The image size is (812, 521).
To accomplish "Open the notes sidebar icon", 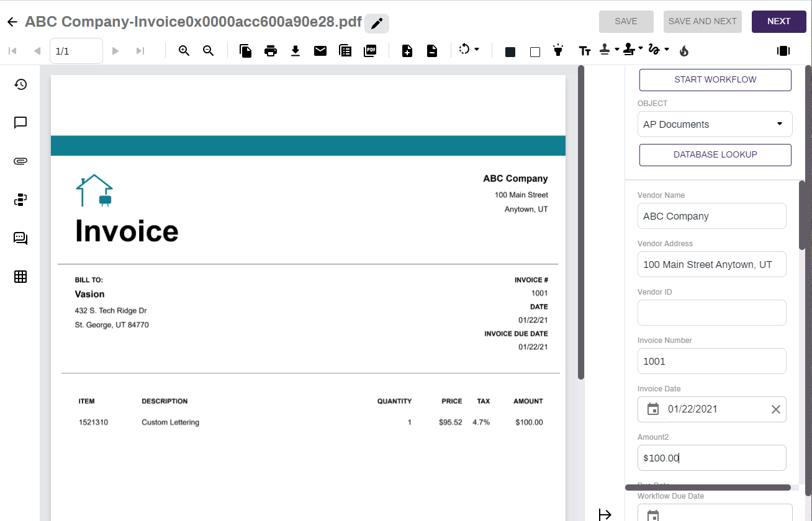I will 20,123.
